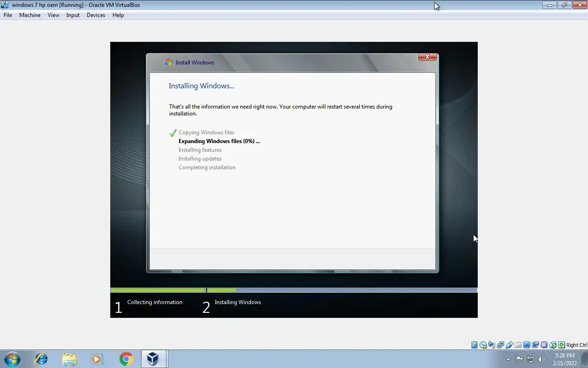
Task: Click the 'Installing Windows' stage label
Action: coord(237,302)
